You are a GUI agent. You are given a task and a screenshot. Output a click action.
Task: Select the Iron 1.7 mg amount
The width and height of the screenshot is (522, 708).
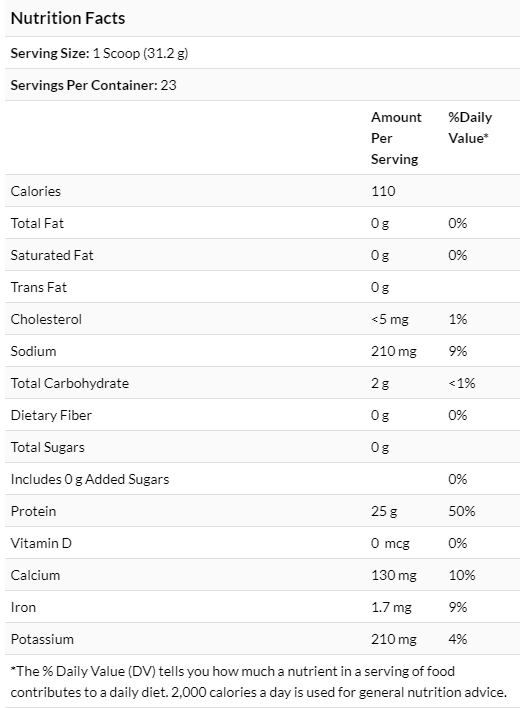[391, 607]
